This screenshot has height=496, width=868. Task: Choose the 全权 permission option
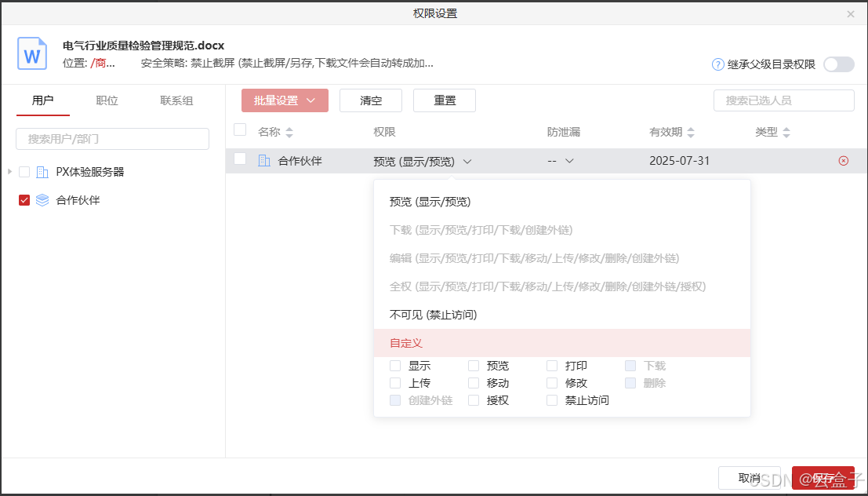pos(562,286)
